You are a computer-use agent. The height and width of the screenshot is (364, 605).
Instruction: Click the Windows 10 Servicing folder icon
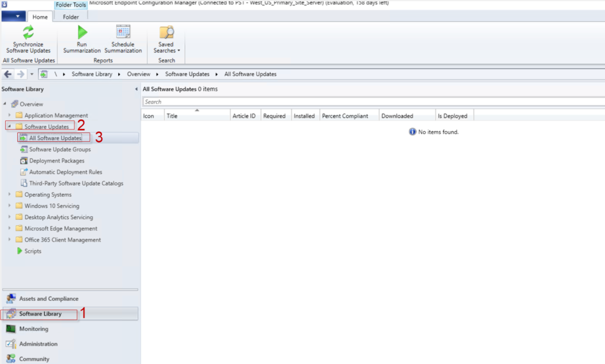pos(19,206)
